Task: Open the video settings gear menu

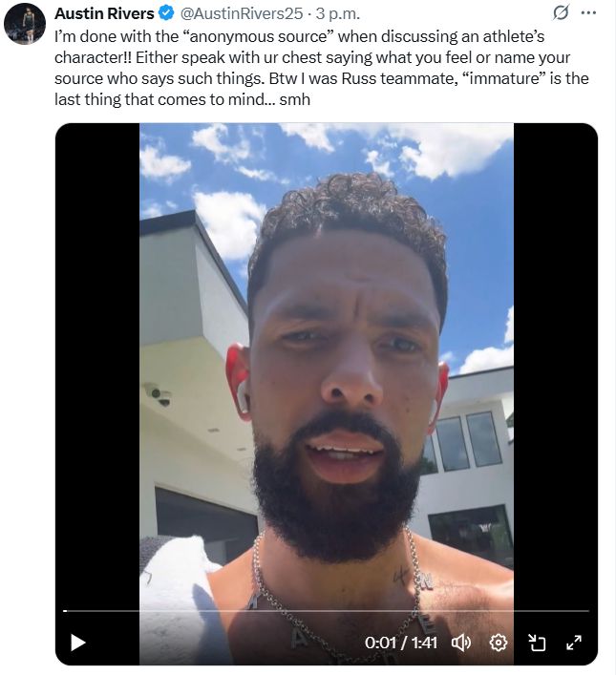Action: point(499,643)
